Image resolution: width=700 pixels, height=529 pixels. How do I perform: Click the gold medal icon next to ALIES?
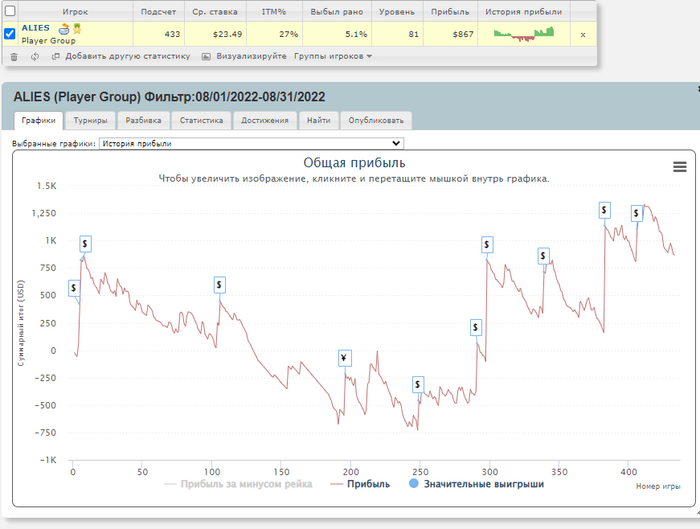pos(77,29)
